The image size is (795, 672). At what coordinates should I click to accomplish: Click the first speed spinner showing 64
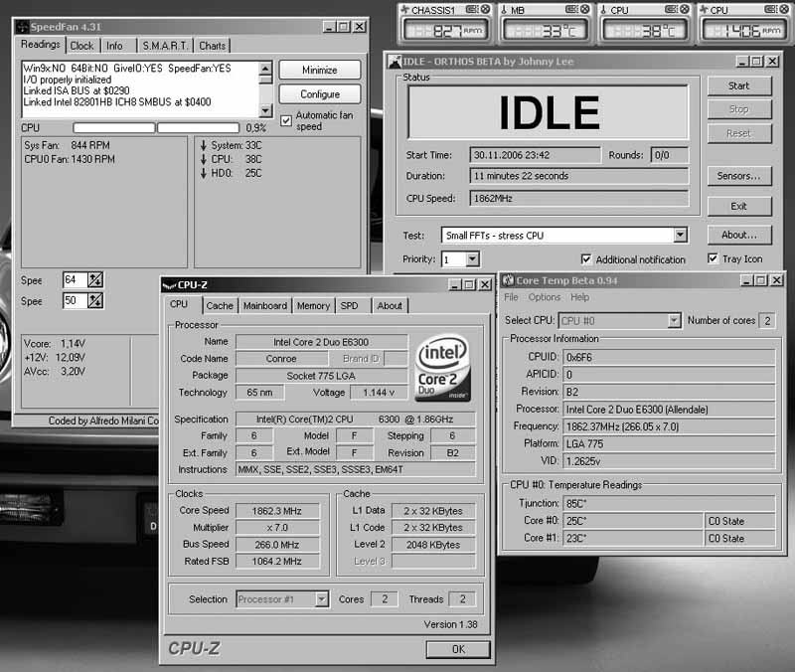click(x=95, y=279)
